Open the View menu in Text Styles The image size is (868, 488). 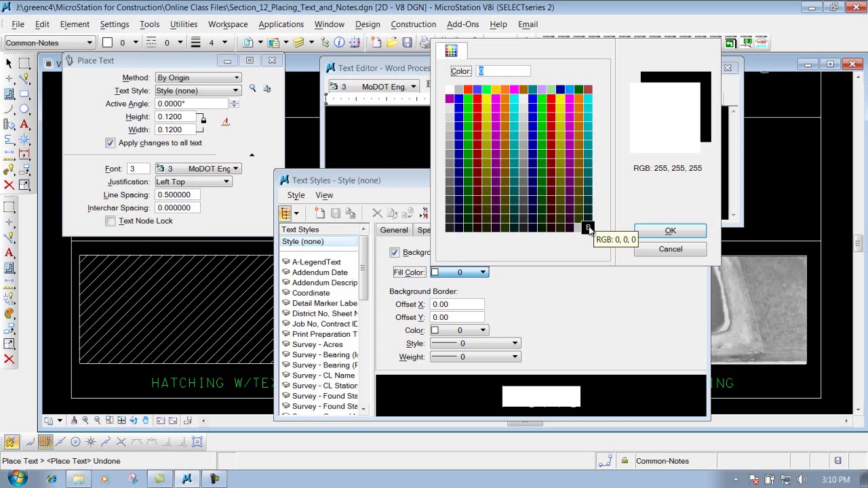point(324,195)
